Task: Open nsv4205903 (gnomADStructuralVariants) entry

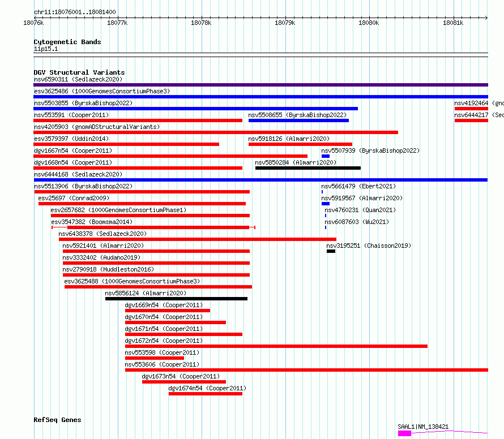Action: coord(97,127)
